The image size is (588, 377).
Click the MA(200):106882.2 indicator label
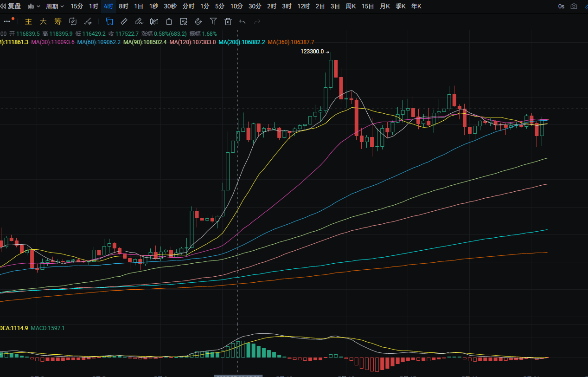pos(242,42)
